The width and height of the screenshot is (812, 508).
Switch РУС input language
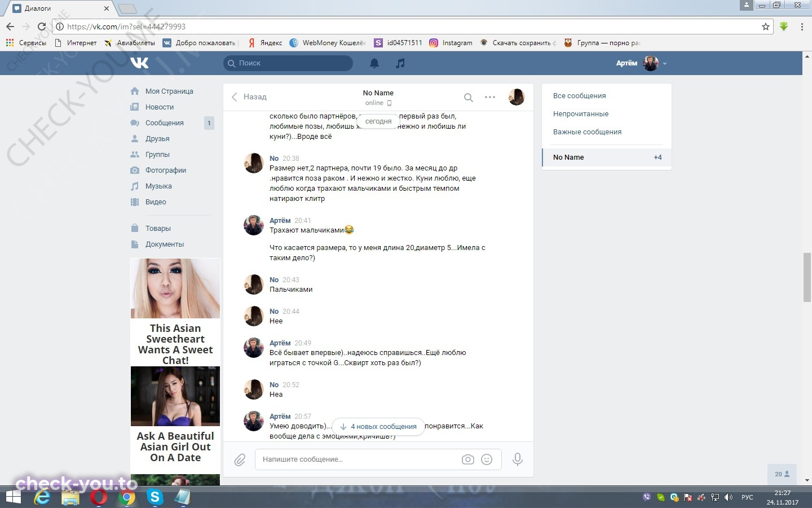click(747, 497)
